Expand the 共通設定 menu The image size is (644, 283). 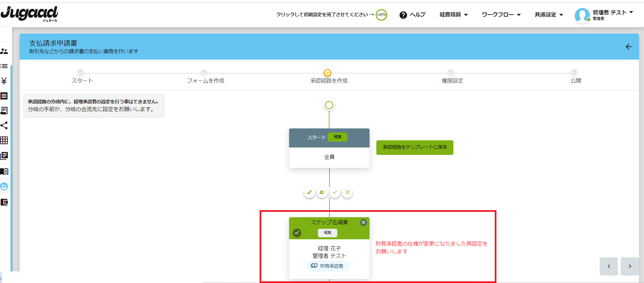coord(549,15)
